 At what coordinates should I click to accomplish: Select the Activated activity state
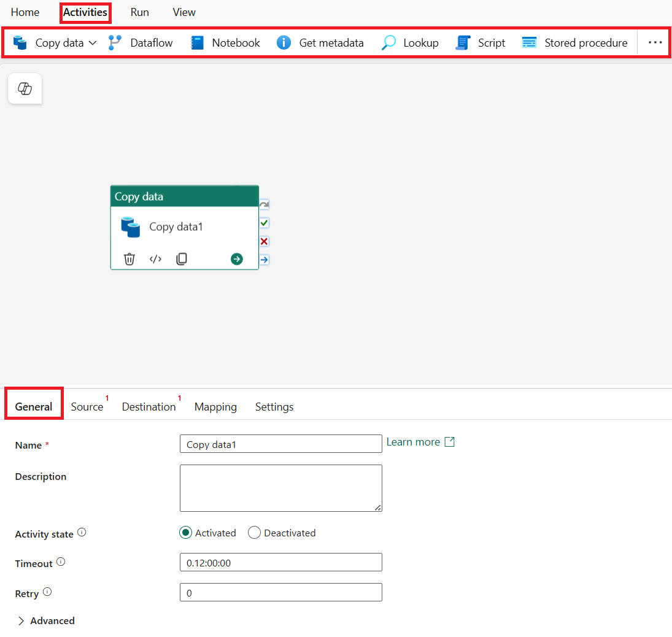185,533
